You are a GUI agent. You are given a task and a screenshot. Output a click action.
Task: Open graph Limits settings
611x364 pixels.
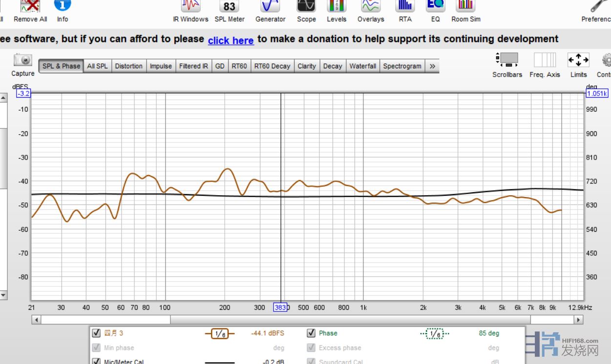tap(578, 65)
